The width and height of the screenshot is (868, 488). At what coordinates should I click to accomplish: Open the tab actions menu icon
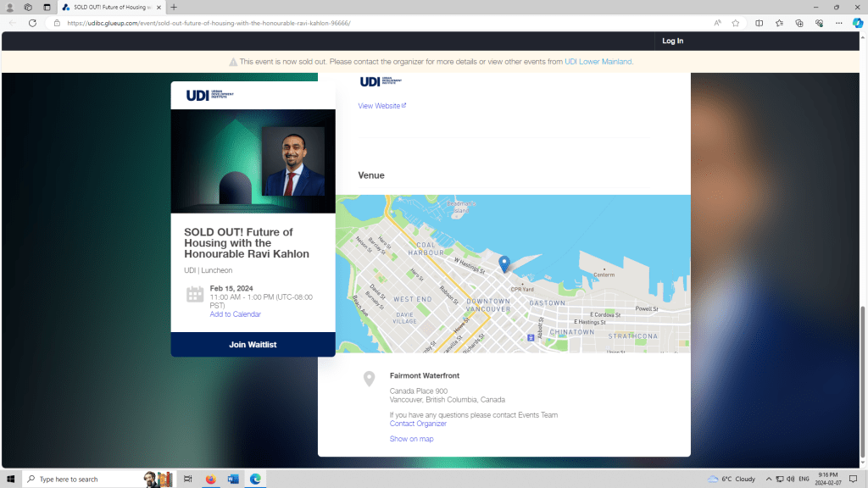[47, 7]
